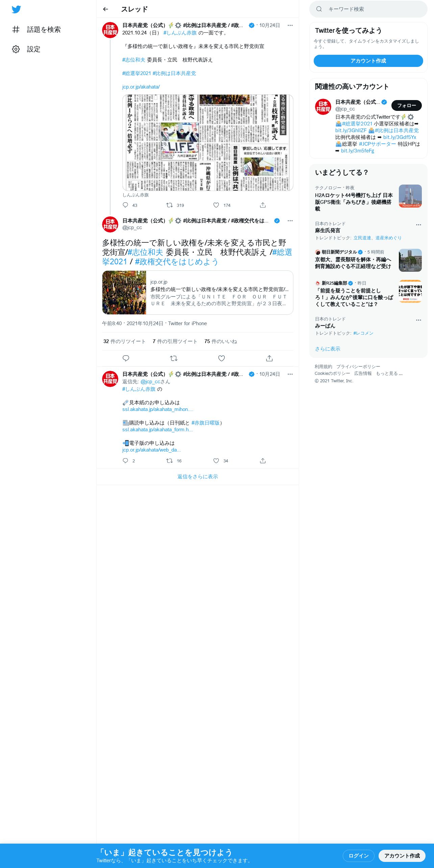
Task: Open more menu on main @jcp_cc tweet
Action: coord(290,221)
